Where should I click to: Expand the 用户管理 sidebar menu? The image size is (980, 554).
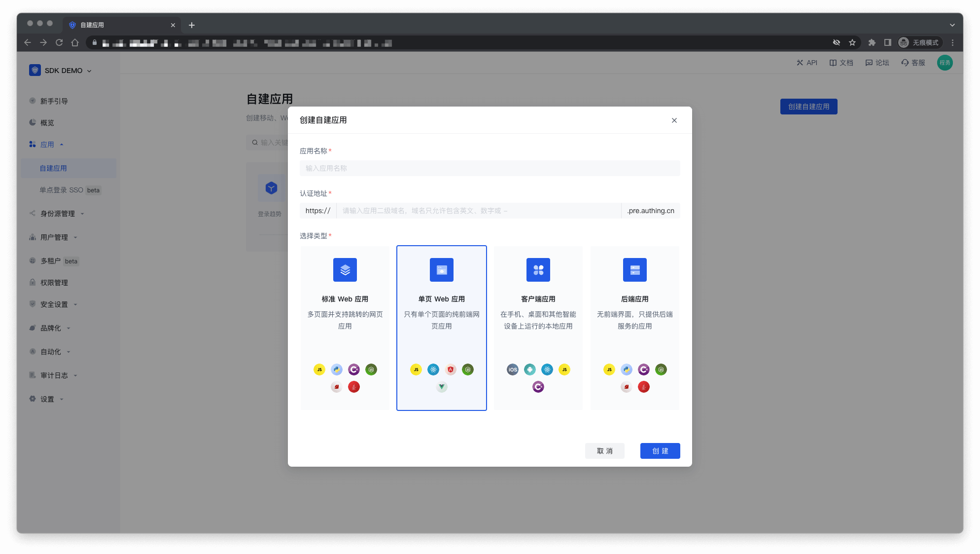tap(54, 237)
